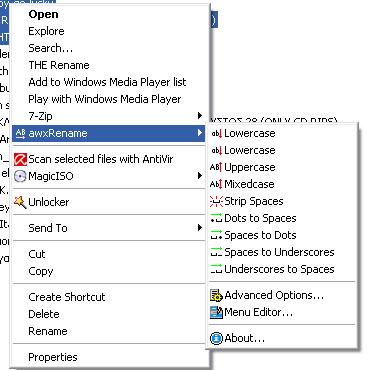The height and width of the screenshot is (370, 375).
Task: Click the Strip Spaces icon
Action: (x=216, y=201)
